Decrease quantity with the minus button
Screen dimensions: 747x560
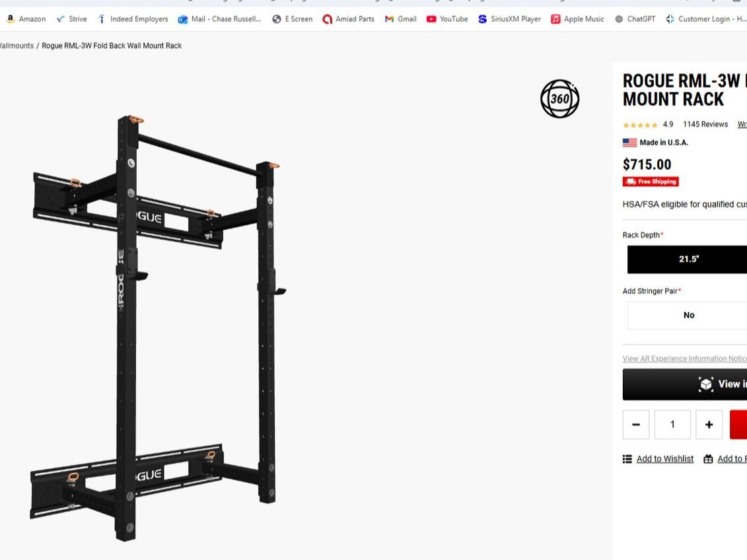(x=636, y=424)
